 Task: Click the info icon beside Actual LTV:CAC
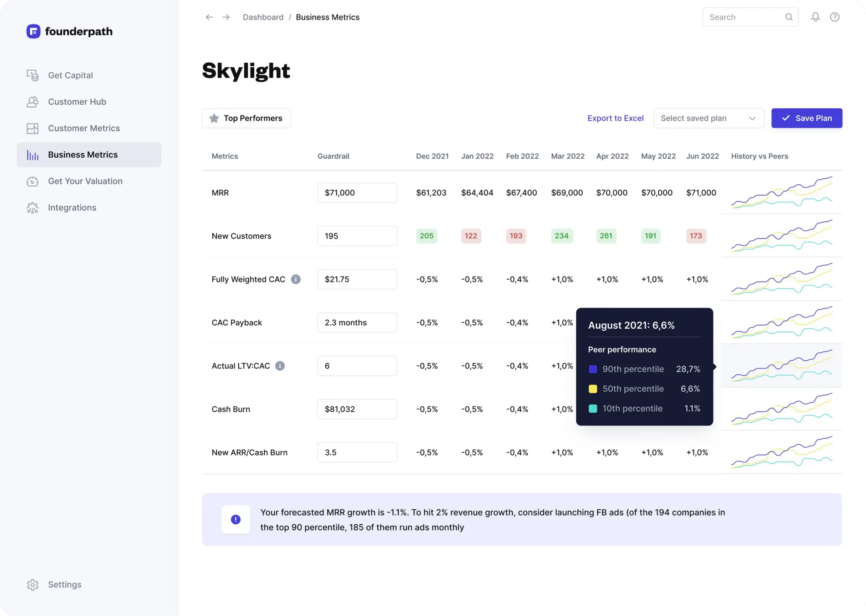[280, 366]
